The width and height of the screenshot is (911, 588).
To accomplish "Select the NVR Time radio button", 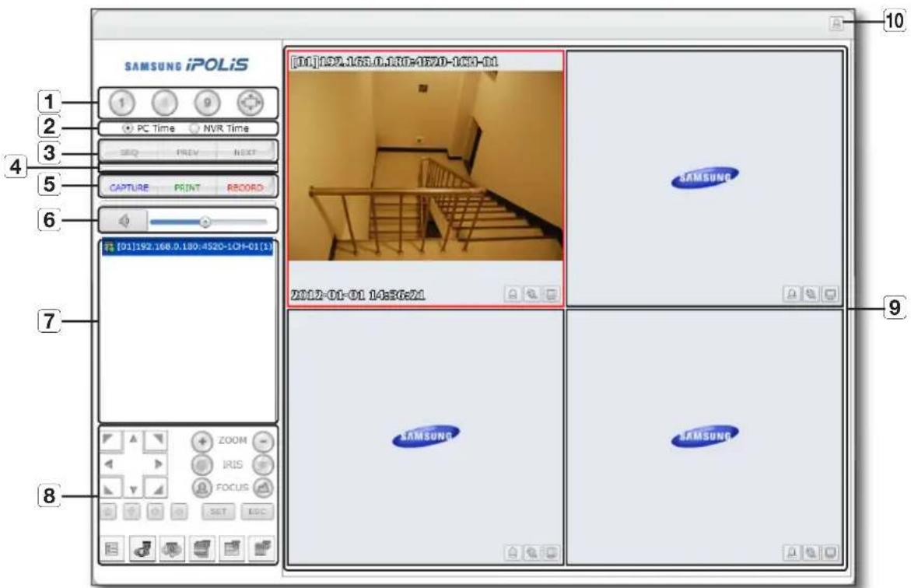I will (x=194, y=128).
